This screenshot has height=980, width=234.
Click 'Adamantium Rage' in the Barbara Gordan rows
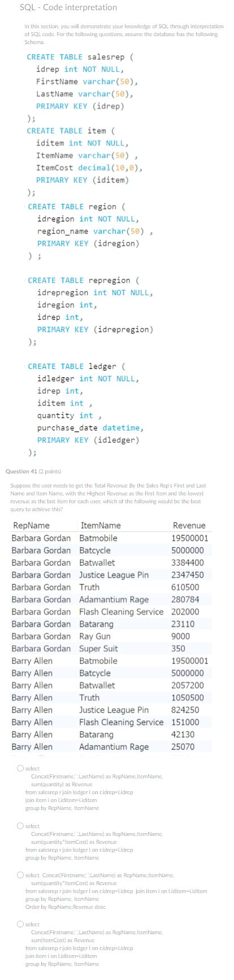[114, 599]
